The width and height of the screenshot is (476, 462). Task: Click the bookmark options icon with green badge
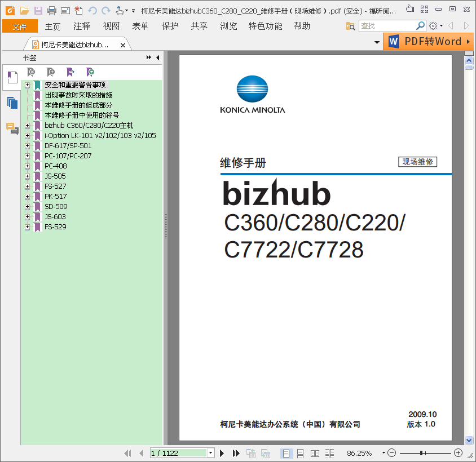(x=90, y=72)
